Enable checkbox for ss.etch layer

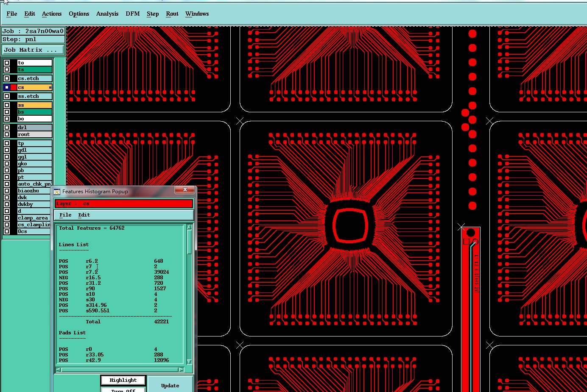point(7,96)
